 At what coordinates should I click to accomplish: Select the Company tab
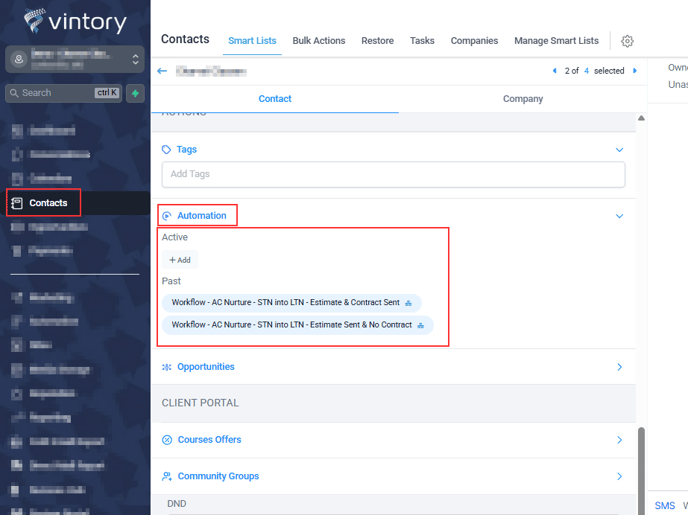click(x=523, y=99)
